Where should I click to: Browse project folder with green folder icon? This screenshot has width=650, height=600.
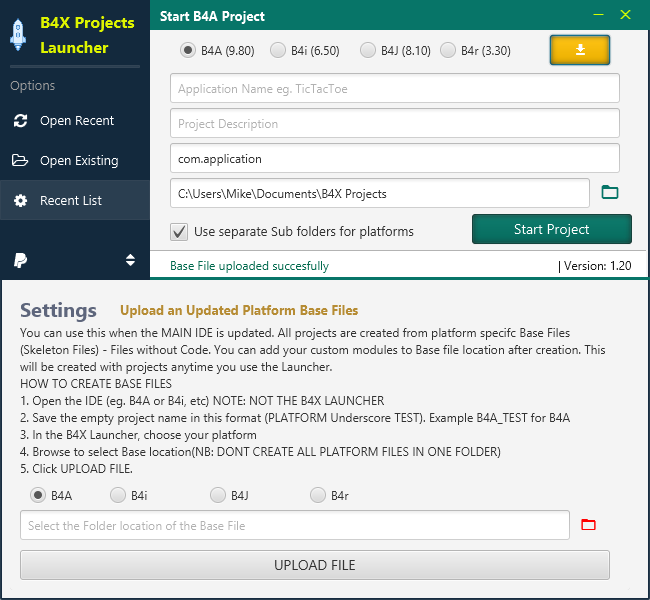610,192
